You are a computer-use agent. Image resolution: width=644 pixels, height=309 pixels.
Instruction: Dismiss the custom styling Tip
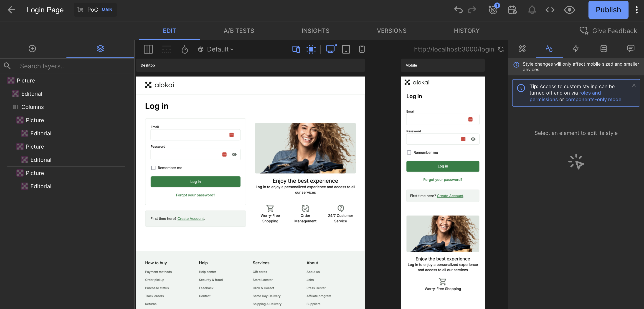(x=634, y=86)
